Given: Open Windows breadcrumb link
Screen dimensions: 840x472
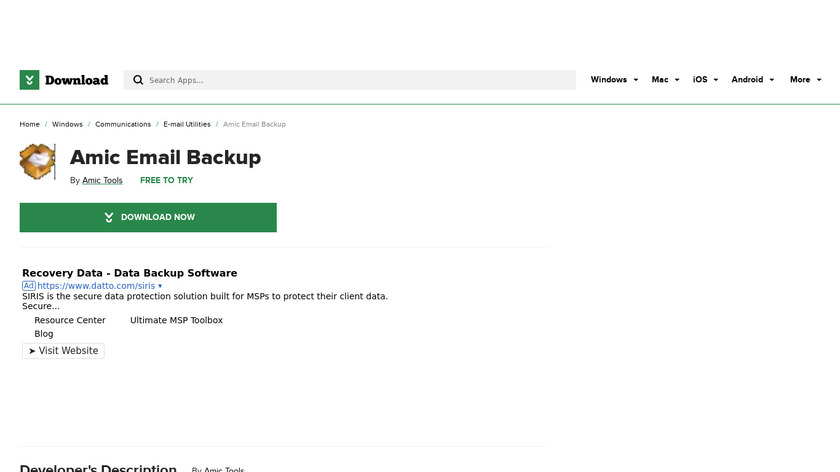Looking at the screenshot, I should point(67,124).
